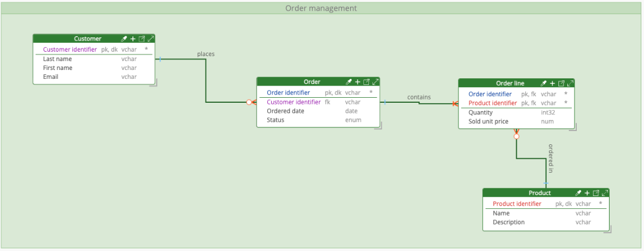Viewport: 644px width, 251px height.
Task: Expand the Customer entity with diagonal arrow icon
Action: click(x=151, y=38)
